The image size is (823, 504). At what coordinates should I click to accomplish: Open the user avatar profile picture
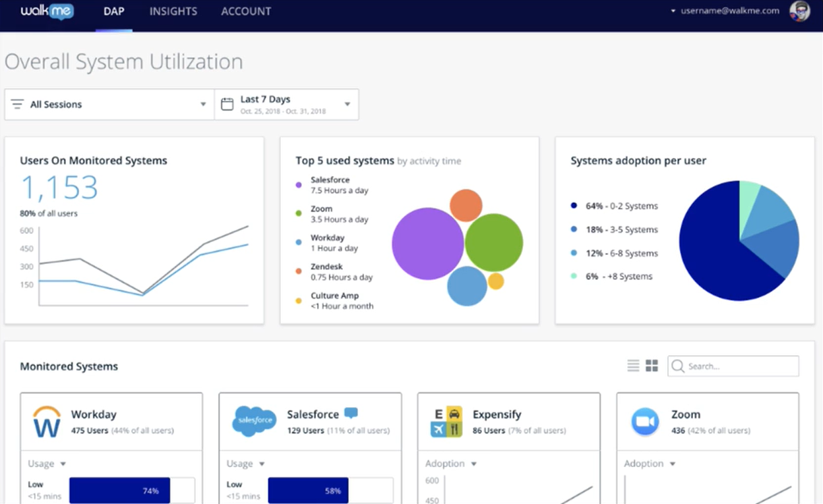pos(799,11)
